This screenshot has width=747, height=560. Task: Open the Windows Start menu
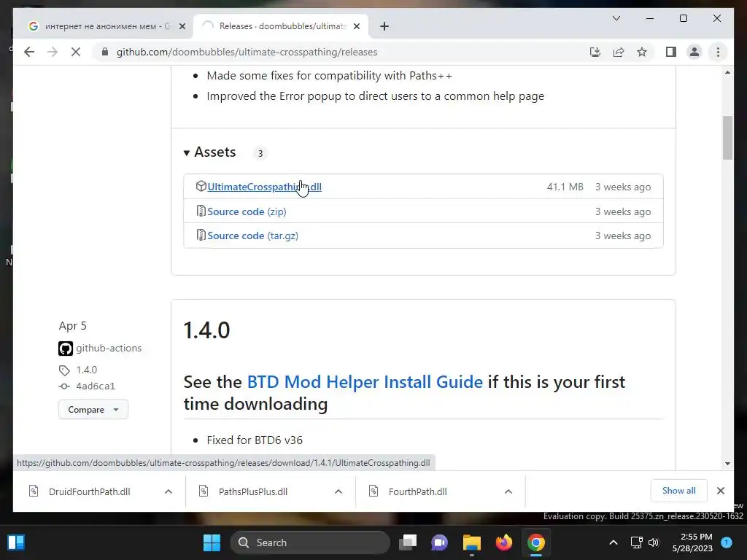[x=212, y=542]
